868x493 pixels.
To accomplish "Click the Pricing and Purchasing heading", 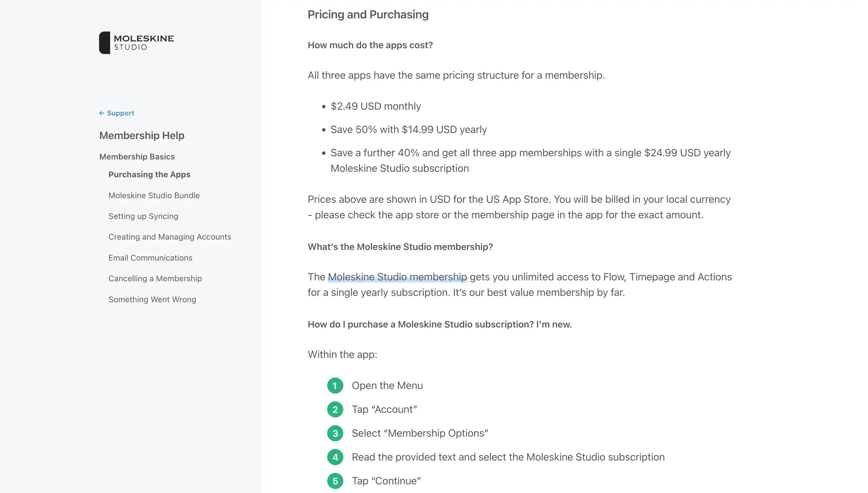I will tap(368, 14).
